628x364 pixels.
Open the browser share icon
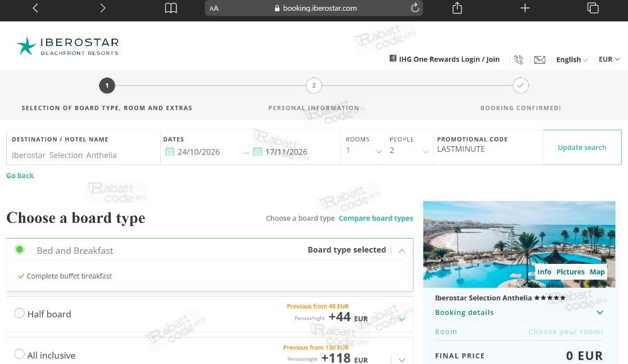coord(457,8)
